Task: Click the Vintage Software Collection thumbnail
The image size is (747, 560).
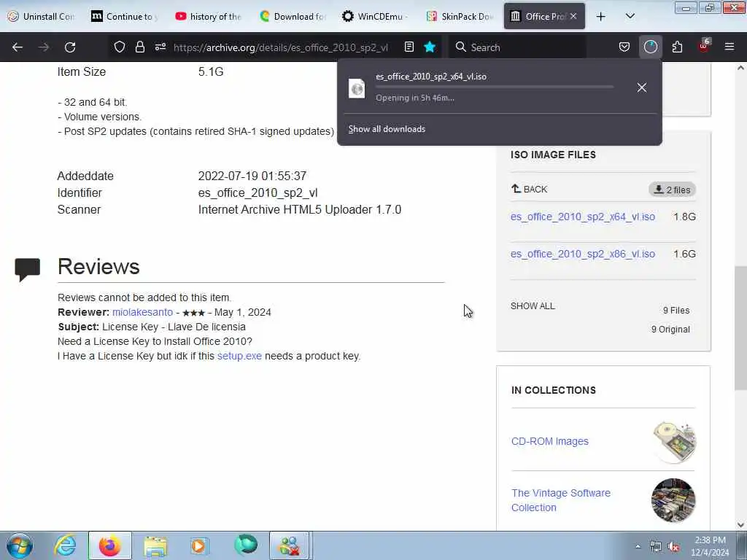Action: (673, 500)
